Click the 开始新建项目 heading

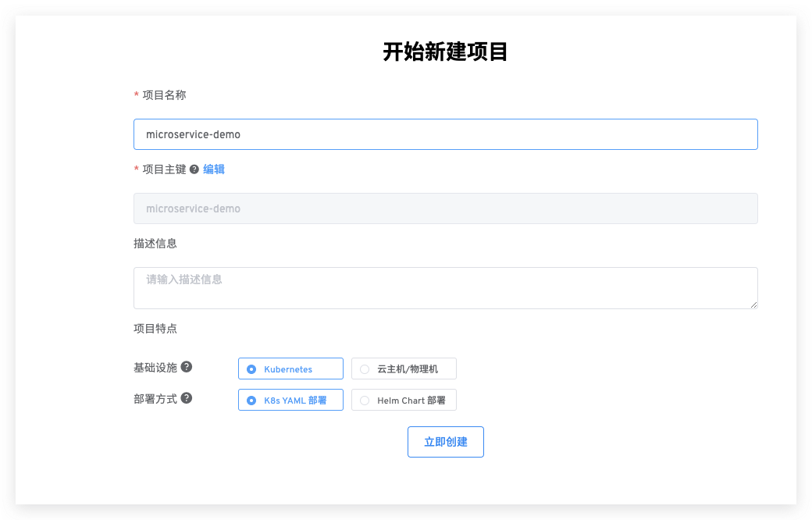pos(445,52)
